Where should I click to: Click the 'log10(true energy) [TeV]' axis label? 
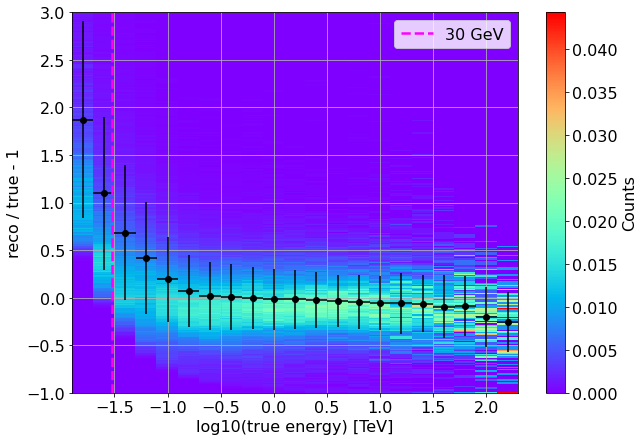coord(295,427)
